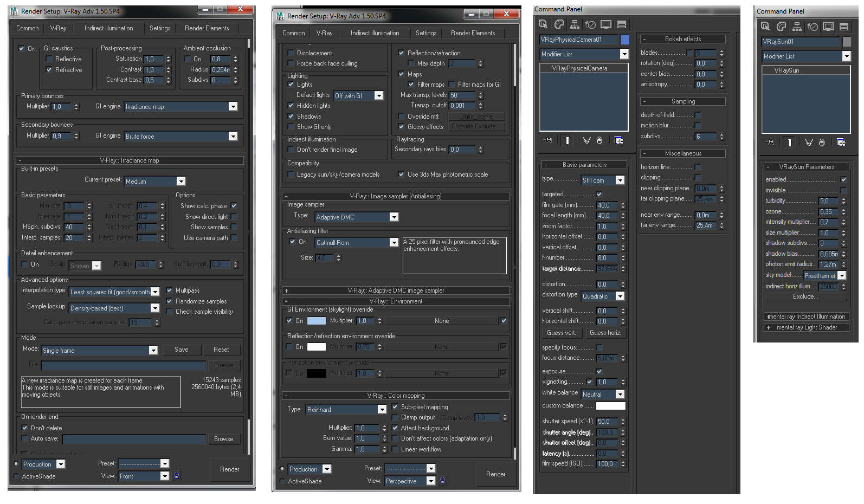Enable the Displacement checkbox

[x=291, y=53]
